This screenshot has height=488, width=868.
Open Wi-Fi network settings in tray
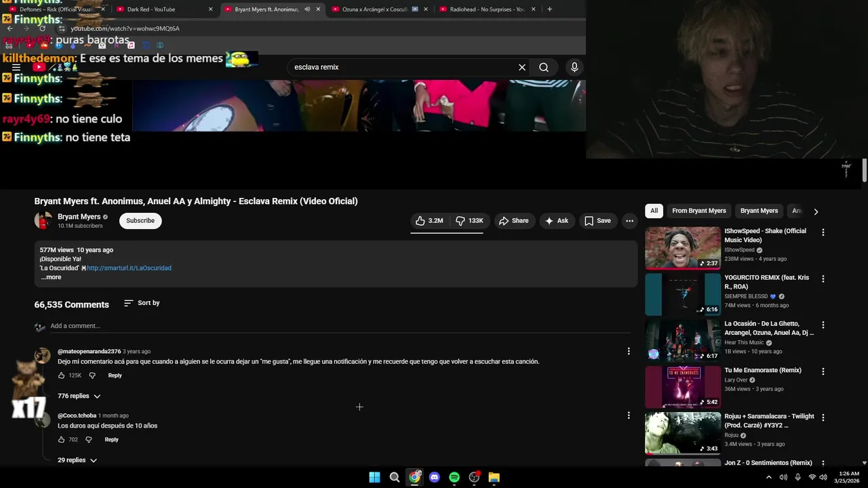(812, 477)
